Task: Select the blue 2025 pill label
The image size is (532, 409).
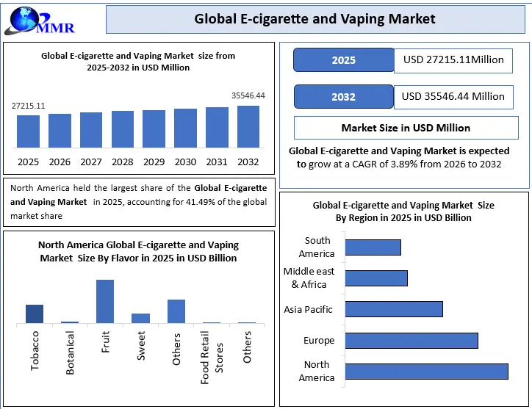Action: pyautogui.click(x=343, y=60)
